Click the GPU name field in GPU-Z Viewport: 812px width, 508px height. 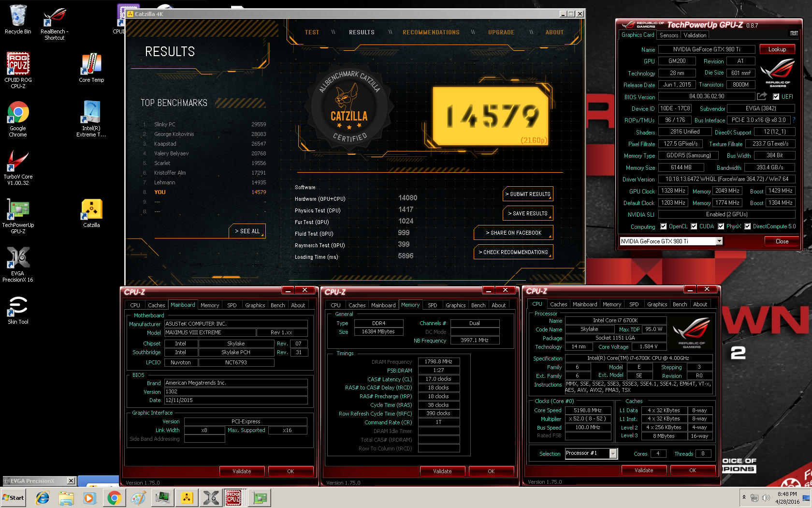tap(706, 49)
